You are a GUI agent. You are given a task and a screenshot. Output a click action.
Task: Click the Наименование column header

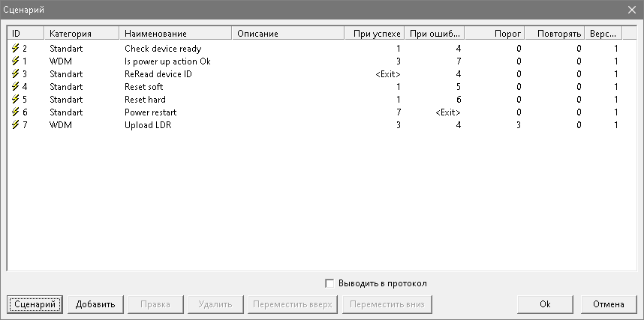(x=176, y=34)
